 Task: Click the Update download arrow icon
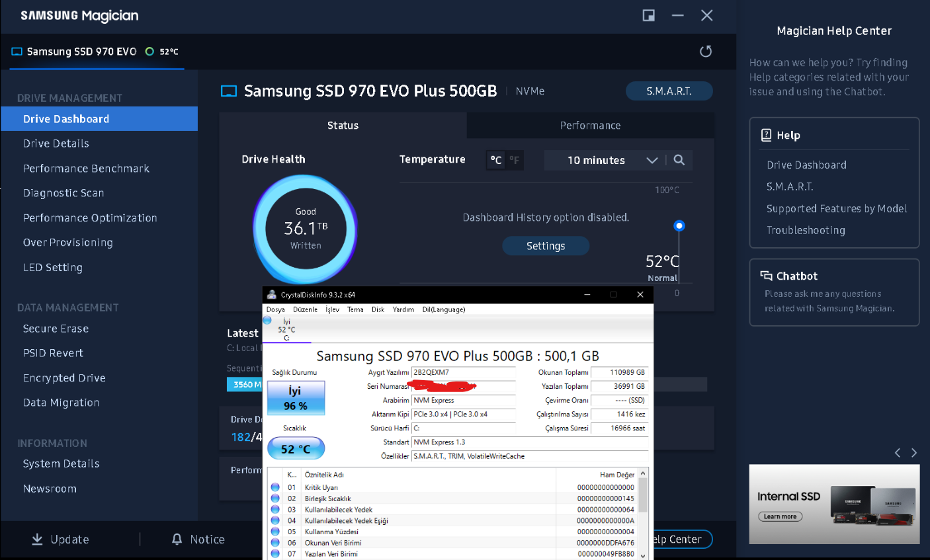click(37, 540)
